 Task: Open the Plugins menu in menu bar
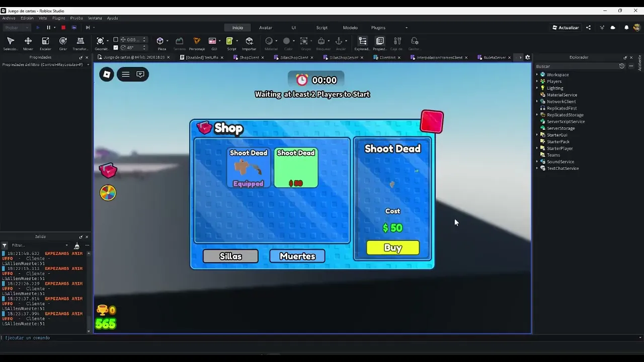click(59, 18)
